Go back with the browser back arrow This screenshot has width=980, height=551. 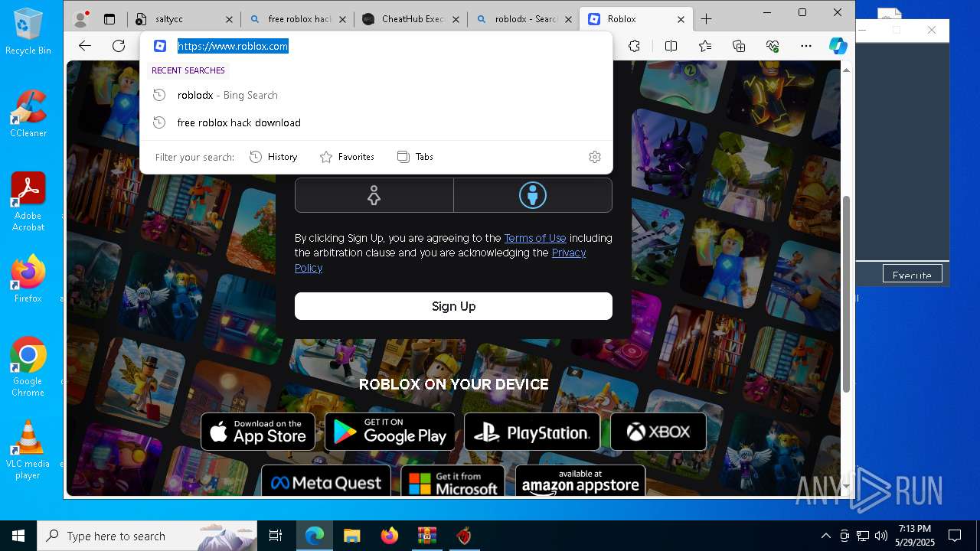[x=85, y=46]
